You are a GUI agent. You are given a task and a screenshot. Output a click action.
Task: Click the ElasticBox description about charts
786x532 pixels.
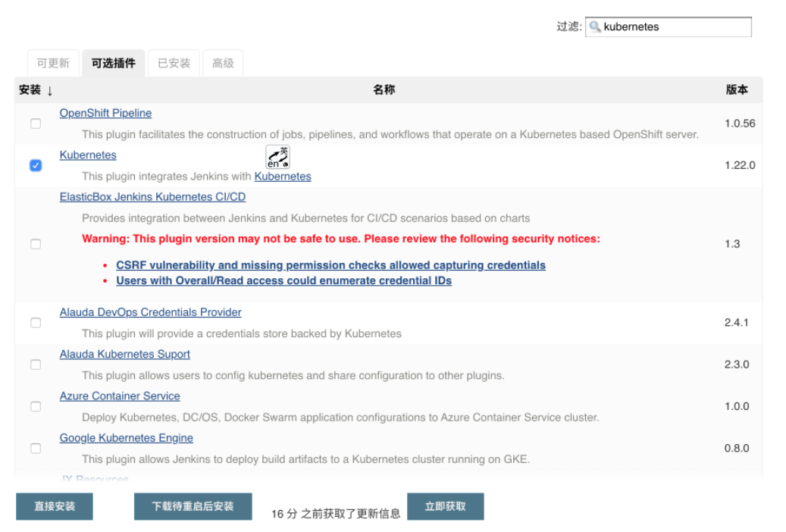(x=305, y=218)
